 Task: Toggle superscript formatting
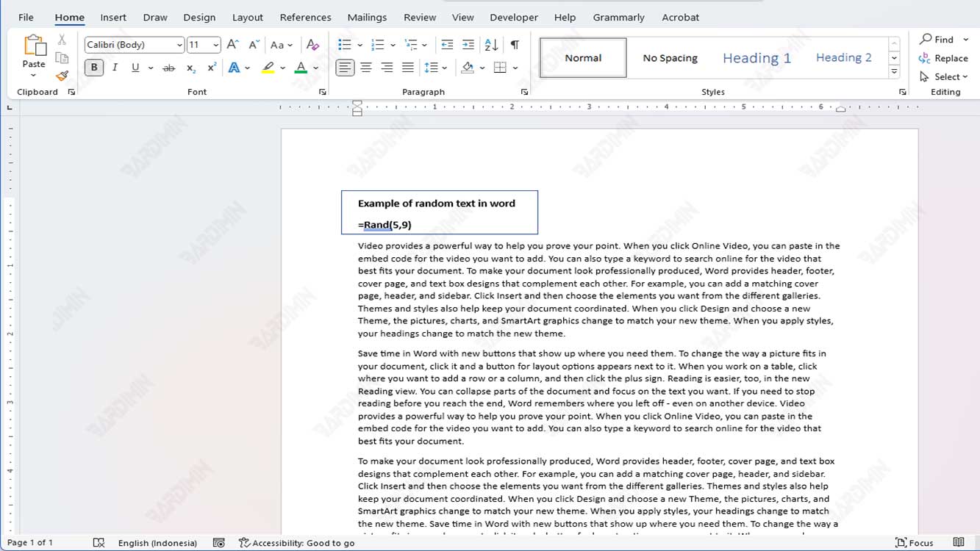(x=212, y=68)
